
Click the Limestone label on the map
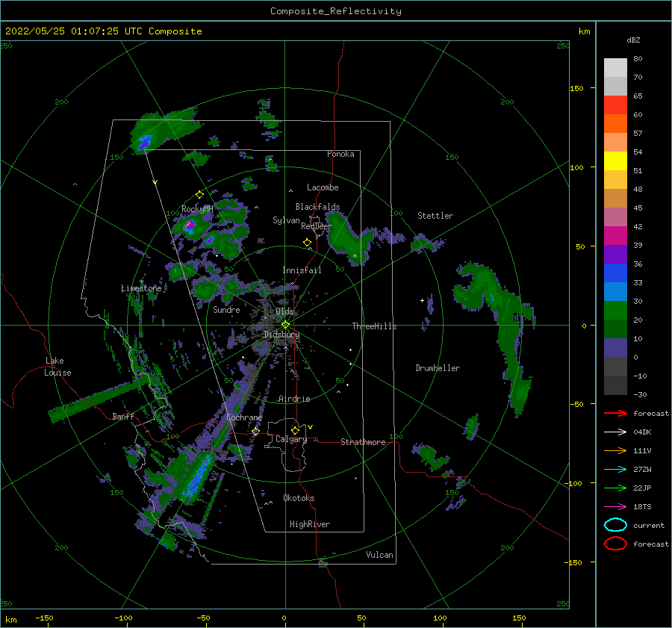click(x=141, y=288)
